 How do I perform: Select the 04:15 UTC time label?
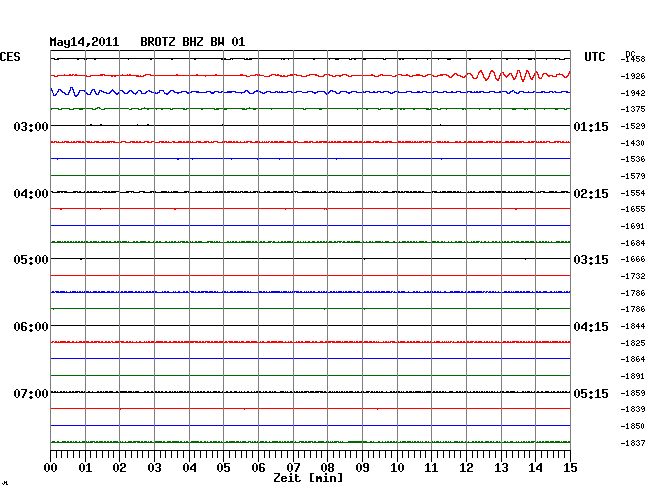(590, 327)
